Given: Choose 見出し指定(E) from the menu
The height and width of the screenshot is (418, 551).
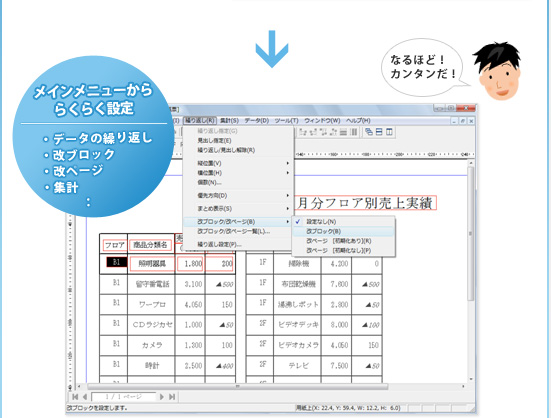Looking at the screenshot, I should coord(239,141).
